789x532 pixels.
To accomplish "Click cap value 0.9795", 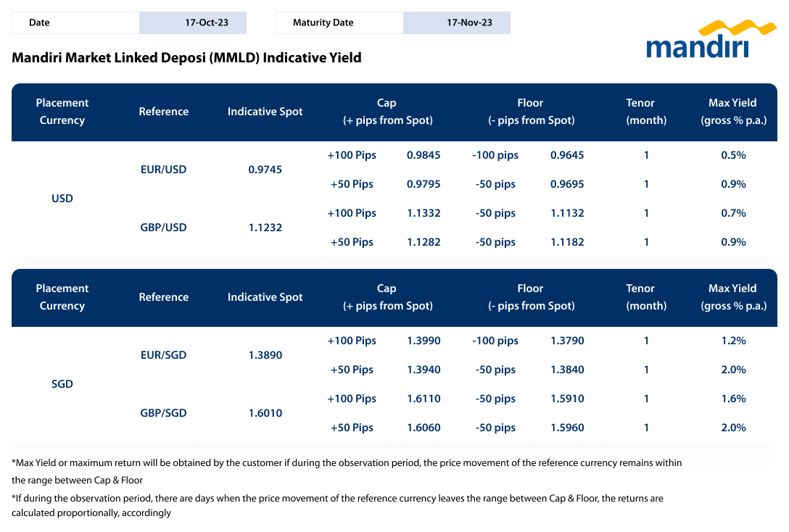I will coord(424,184).
